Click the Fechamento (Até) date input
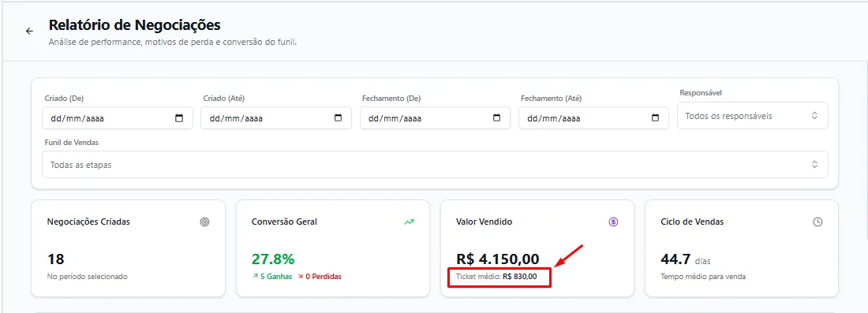This screenshot has height=313, width=868. [593, 117]
